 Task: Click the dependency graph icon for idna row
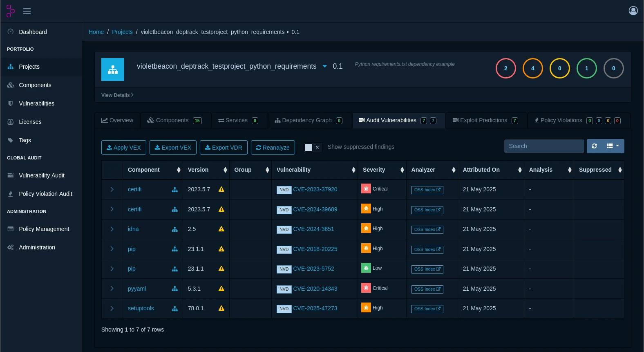coord(175,229)
